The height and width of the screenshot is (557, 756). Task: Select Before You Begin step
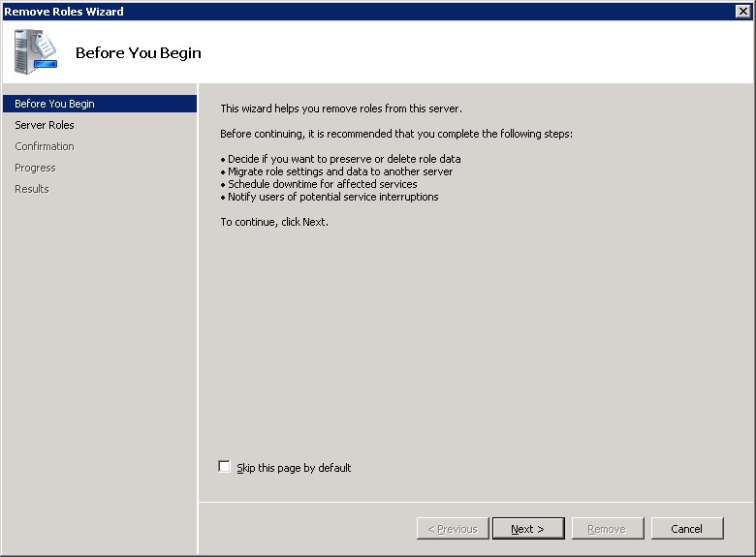(100, 104)
